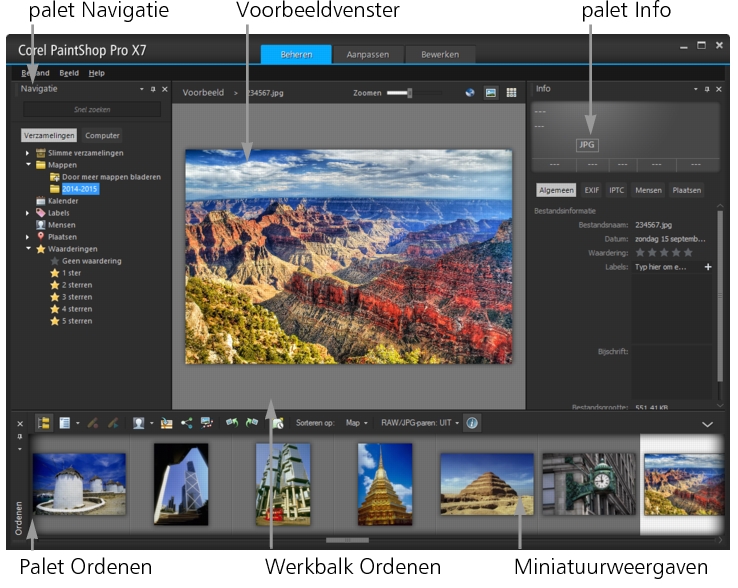Rotate photo left with the rotate icon
Viewport: 738px width, 588px height.
[x=232, y=423]
